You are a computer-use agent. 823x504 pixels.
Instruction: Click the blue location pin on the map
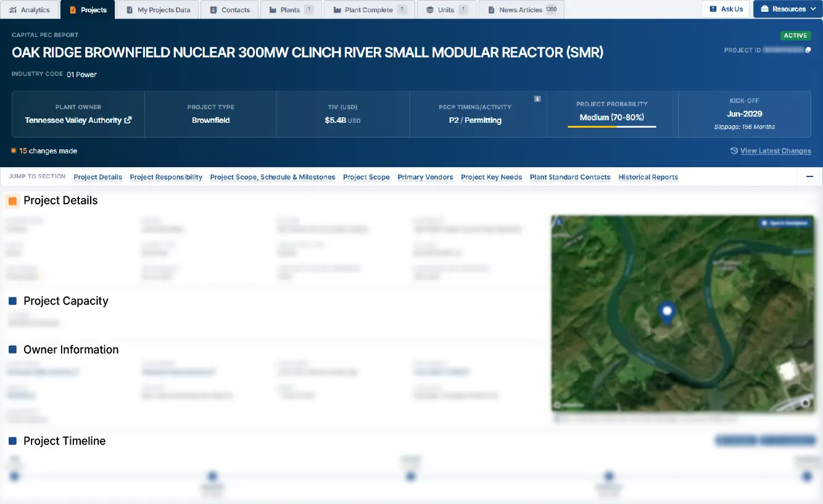(x=666, y=313)
